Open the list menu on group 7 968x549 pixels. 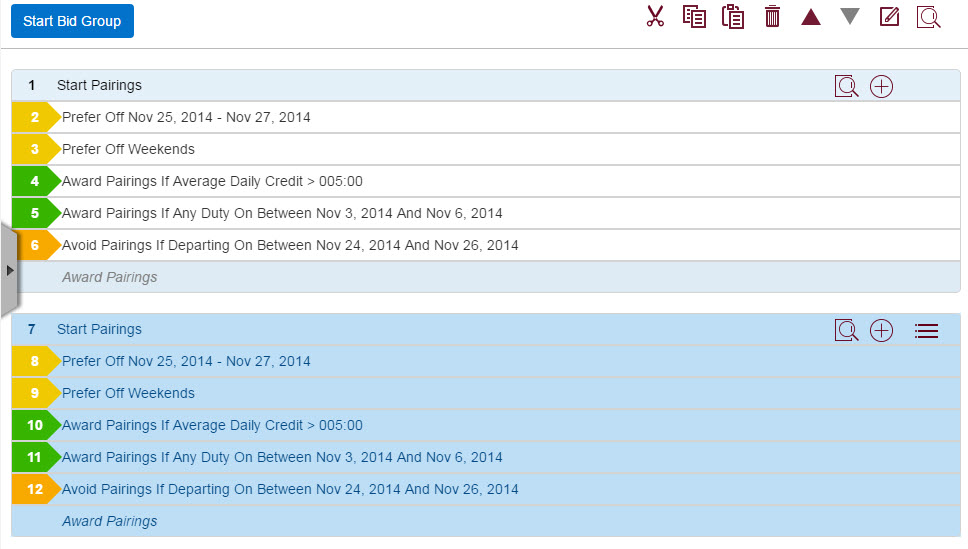pos(927,331)
